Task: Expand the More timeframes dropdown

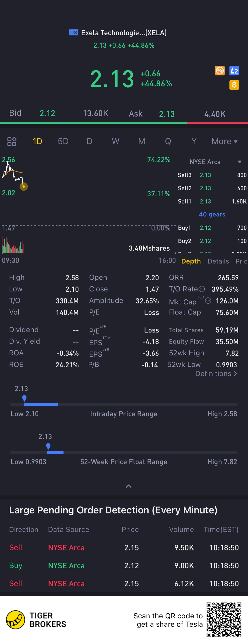Action: (224, 141)
